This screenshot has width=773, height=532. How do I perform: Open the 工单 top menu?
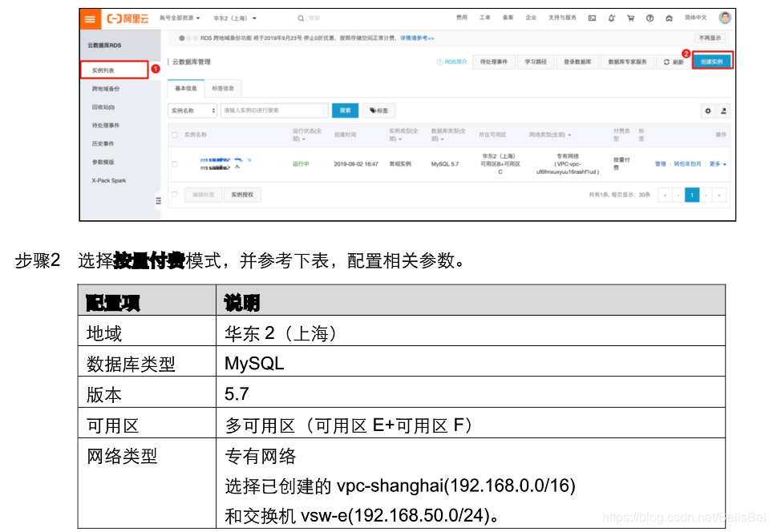(x=484, y=18)
